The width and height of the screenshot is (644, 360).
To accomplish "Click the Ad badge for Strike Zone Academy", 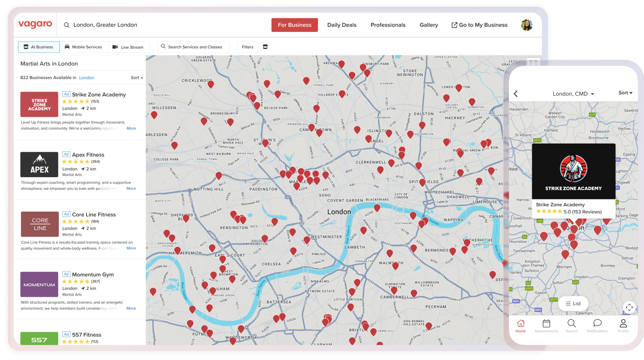I will pos(66,94).
